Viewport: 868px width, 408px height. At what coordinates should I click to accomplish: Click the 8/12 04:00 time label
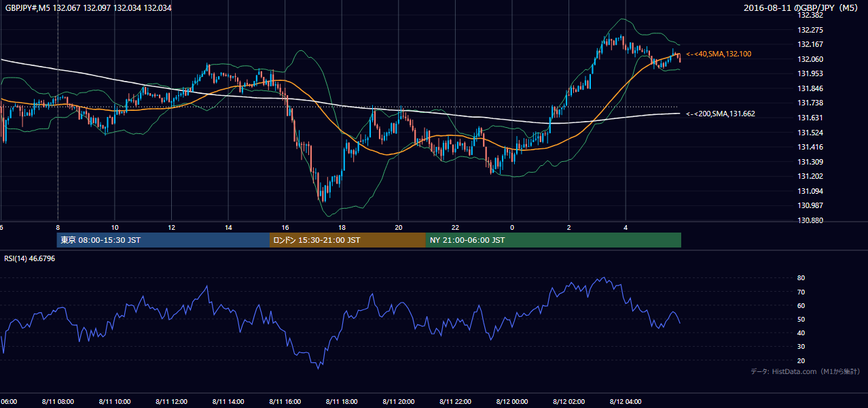(x=626, y=401)
